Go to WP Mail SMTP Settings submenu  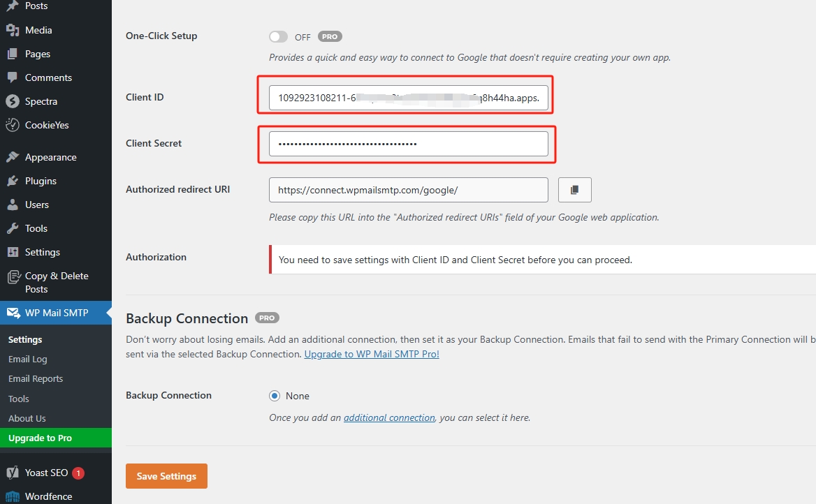(25, 340)
